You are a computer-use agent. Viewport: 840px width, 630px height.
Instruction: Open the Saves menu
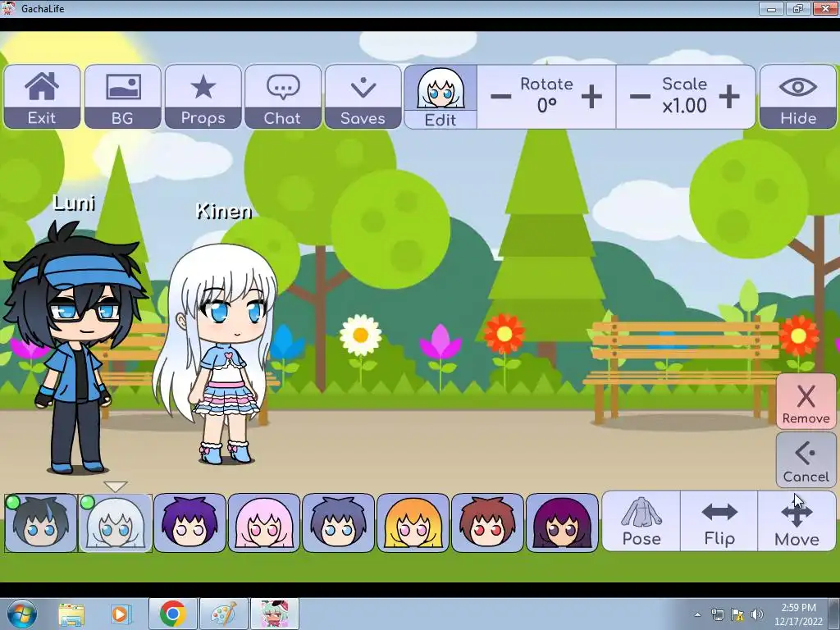[x=363, y=97]
